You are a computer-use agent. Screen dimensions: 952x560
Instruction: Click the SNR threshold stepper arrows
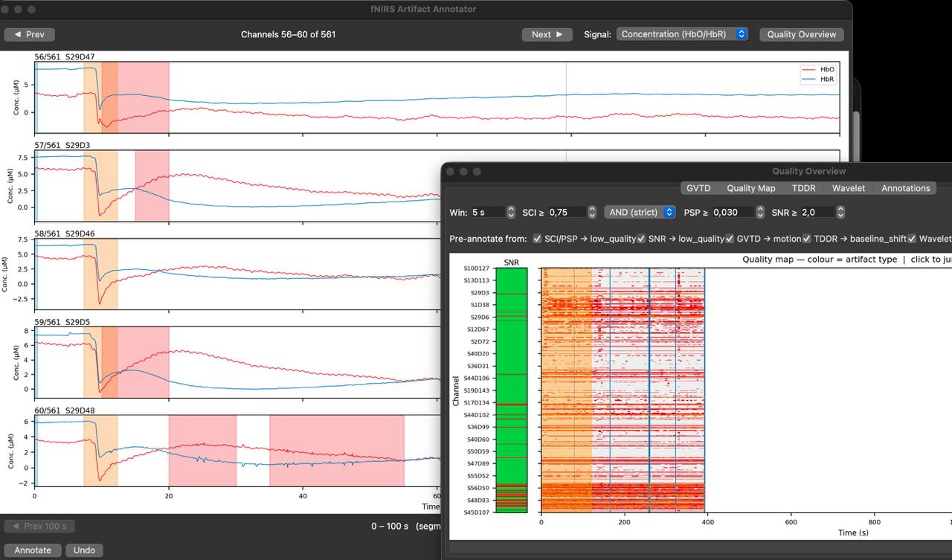pos(840,212)
